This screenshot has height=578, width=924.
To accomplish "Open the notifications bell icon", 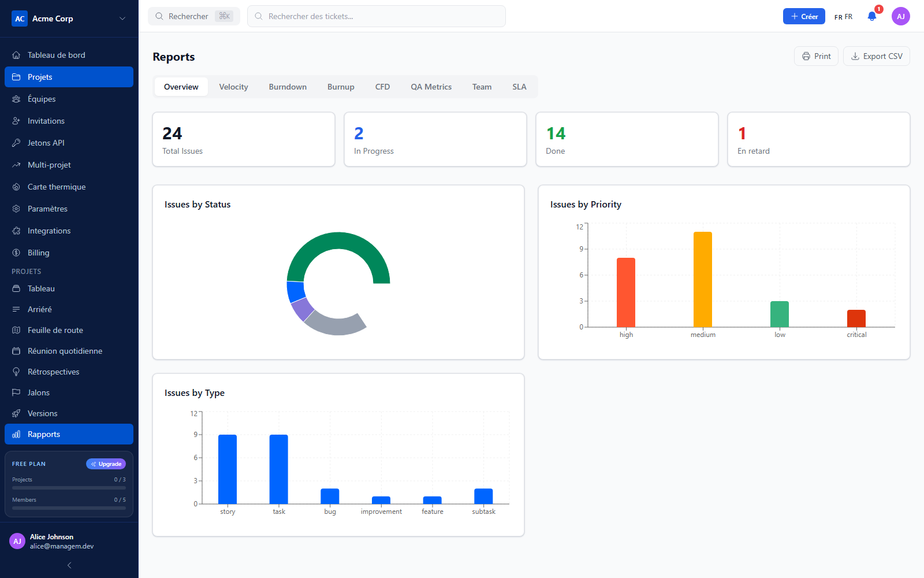I will point(872,16).
